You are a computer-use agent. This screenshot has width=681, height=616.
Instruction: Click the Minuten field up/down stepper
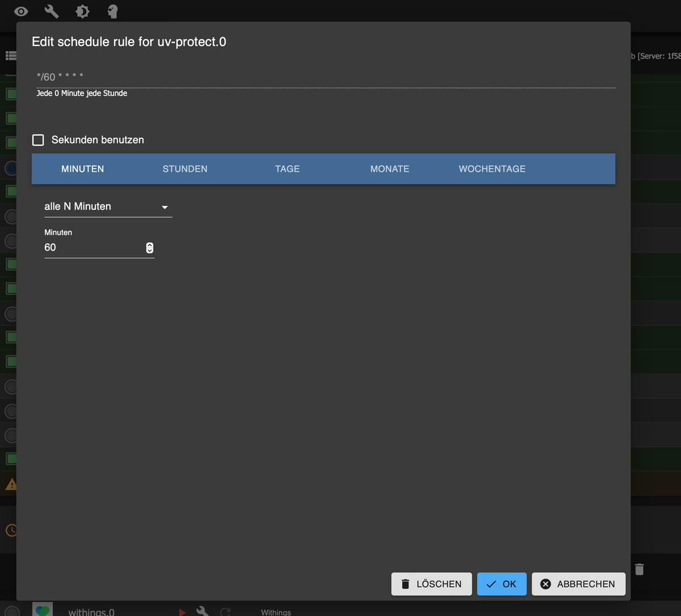[150, 248]
